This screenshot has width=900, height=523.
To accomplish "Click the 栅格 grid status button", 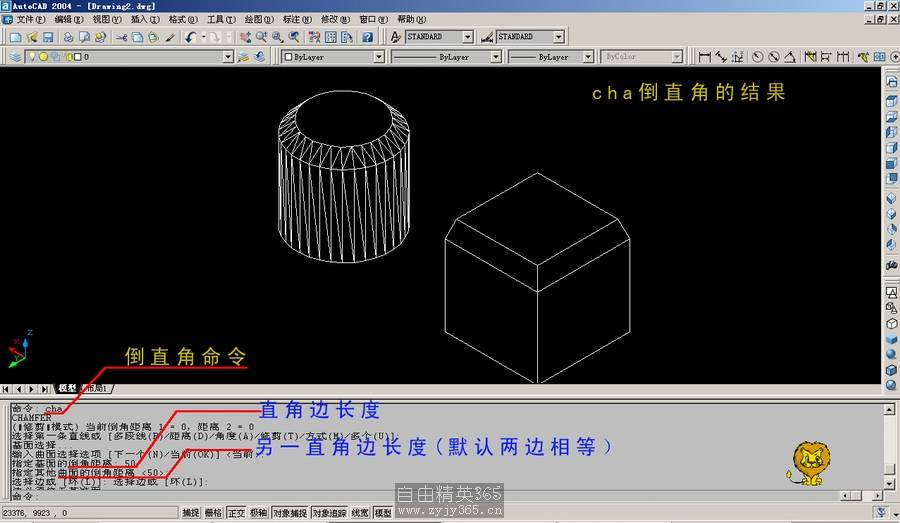I will pos(213,513).
